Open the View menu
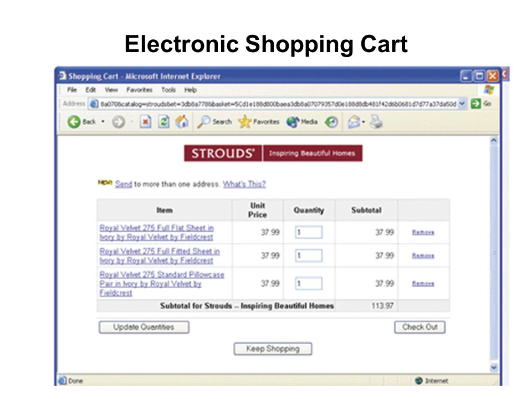The image size is (532, 399). click(x=111, y=90)
